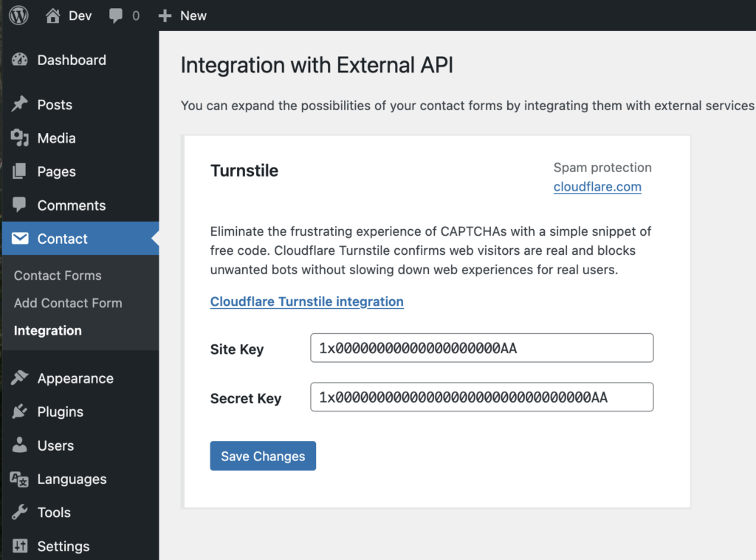This screenshot has height=560, width=756.
Task: Open Settings via the gear icon
Action: (x=20, y=546)
